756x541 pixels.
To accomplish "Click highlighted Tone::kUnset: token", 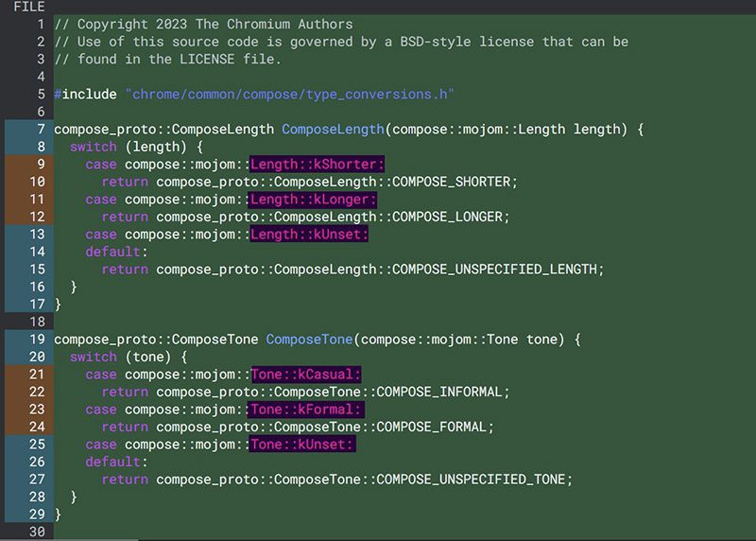I will 301,444.
